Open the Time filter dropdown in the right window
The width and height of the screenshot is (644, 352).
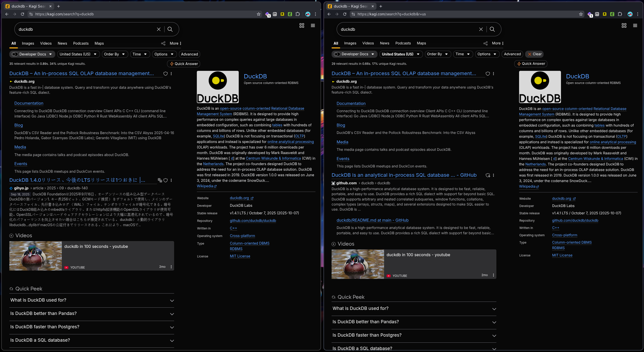tap(463, 54)
